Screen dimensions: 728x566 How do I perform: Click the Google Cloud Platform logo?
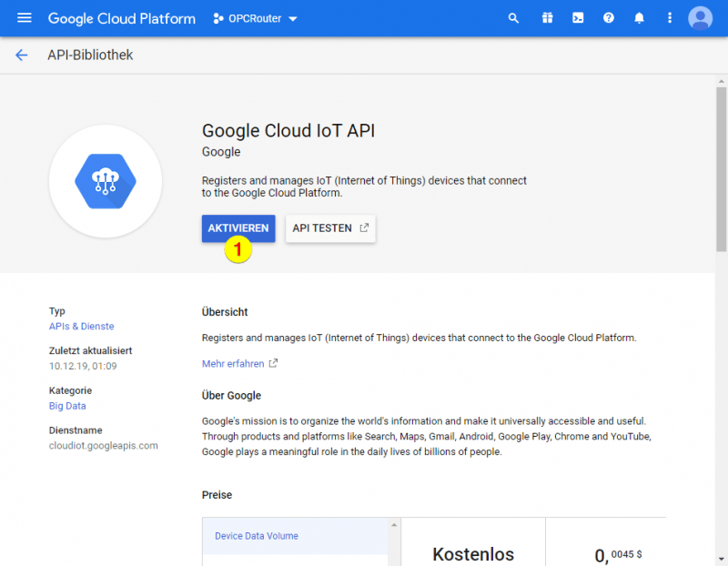(121, 18)
